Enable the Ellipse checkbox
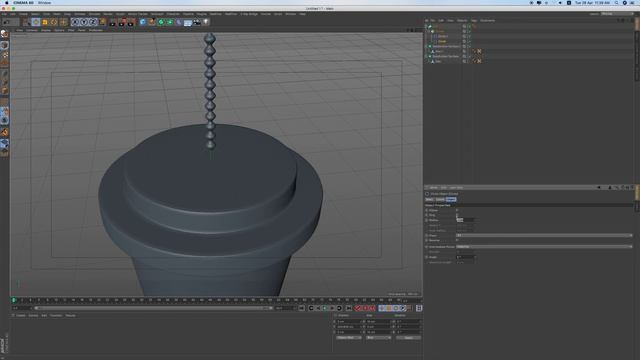 (457, 210)
